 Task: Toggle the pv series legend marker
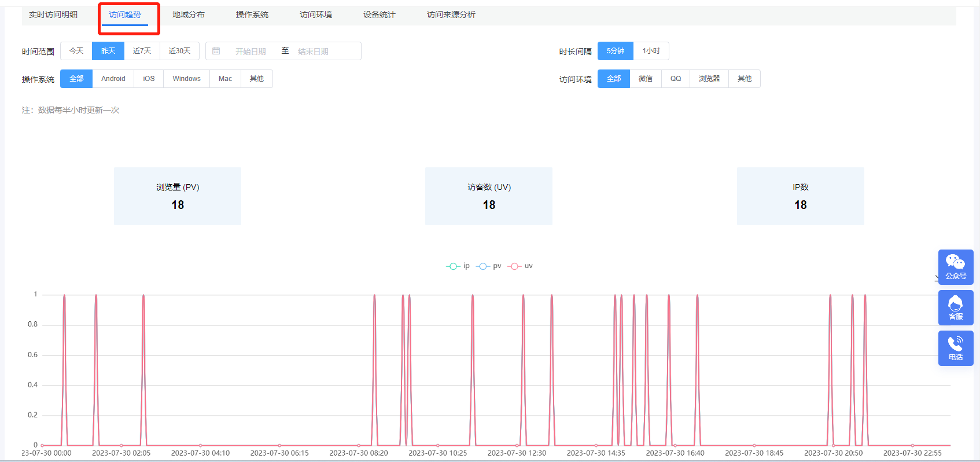pyautogui.click(x=483, y=266)
